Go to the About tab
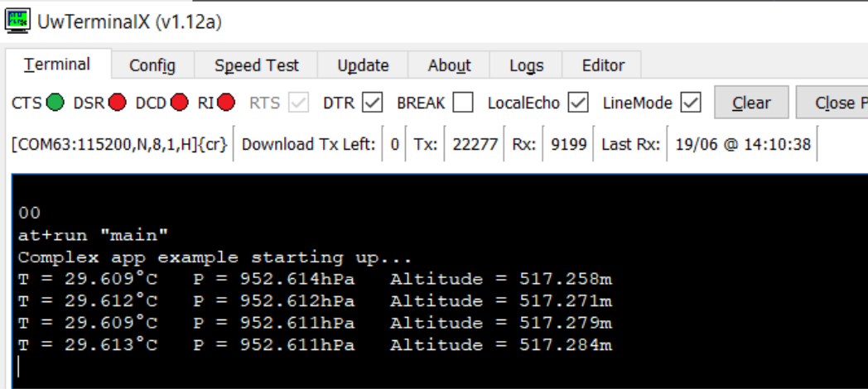Viewport: 868px width, 389px height. (450, 65)
